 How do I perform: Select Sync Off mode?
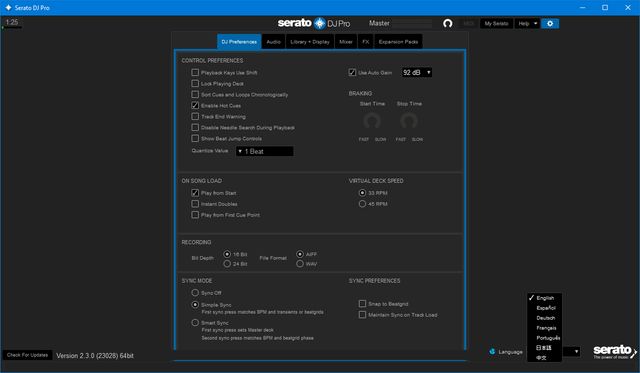coord(195,293)
